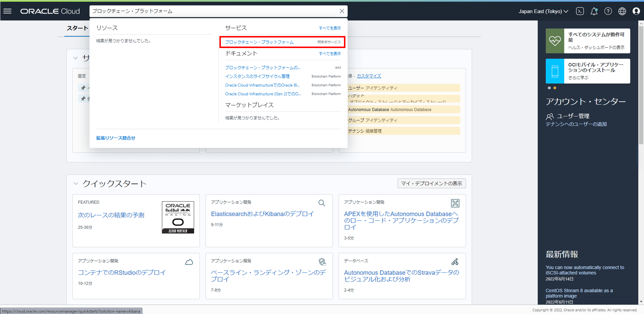This screenshot has width=644, height=314.
Task: Collapse the クイックスタート section
Action: pyautogui.click(x=76, y=183)
